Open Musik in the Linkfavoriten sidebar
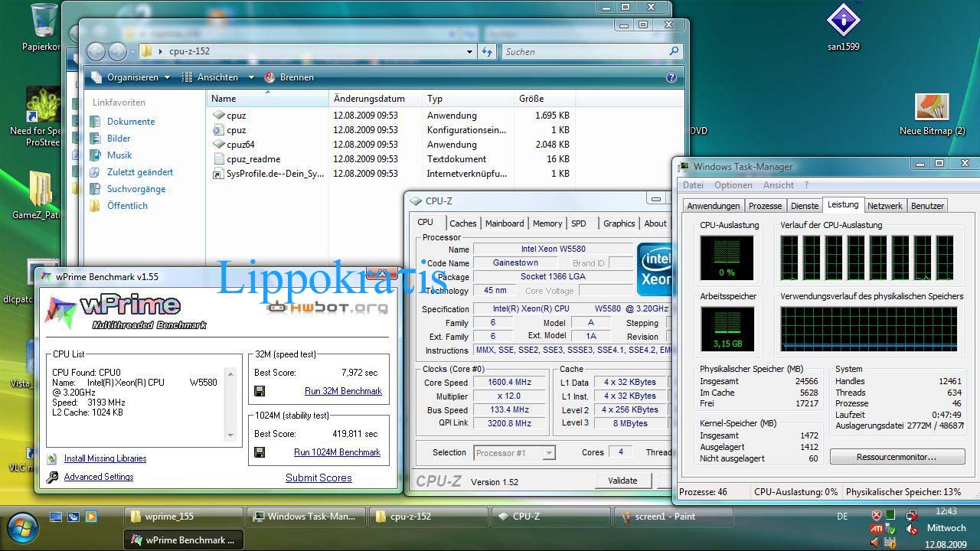Viewport: 980px width, 551px height. [119, 155]
